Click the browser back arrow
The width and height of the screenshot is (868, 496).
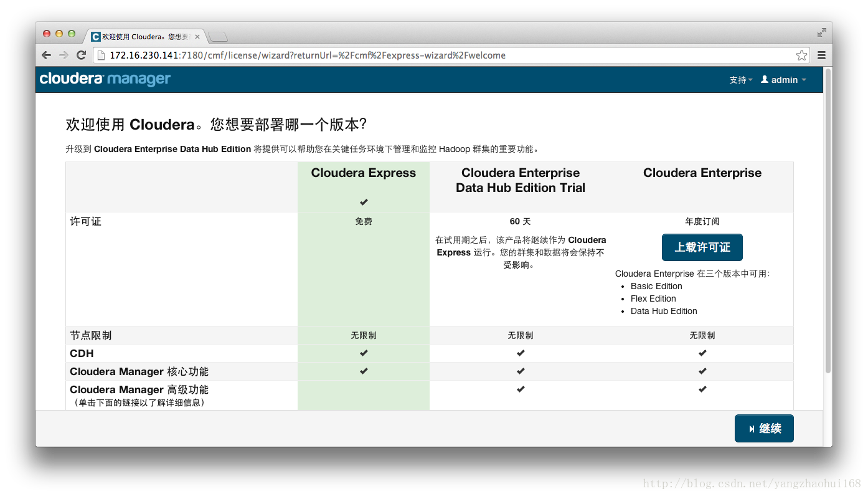[x=46, y=55]
